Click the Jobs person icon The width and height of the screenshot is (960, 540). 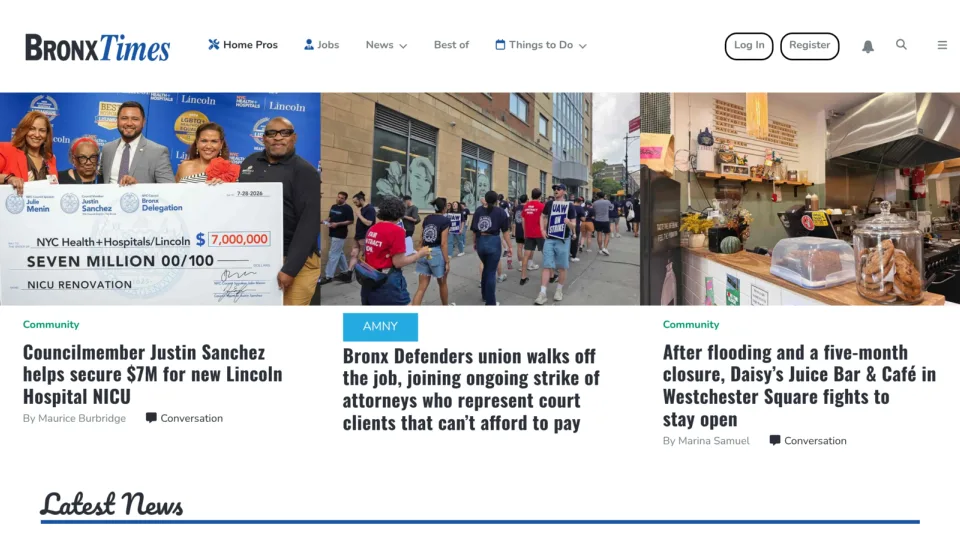click(309, 45)
